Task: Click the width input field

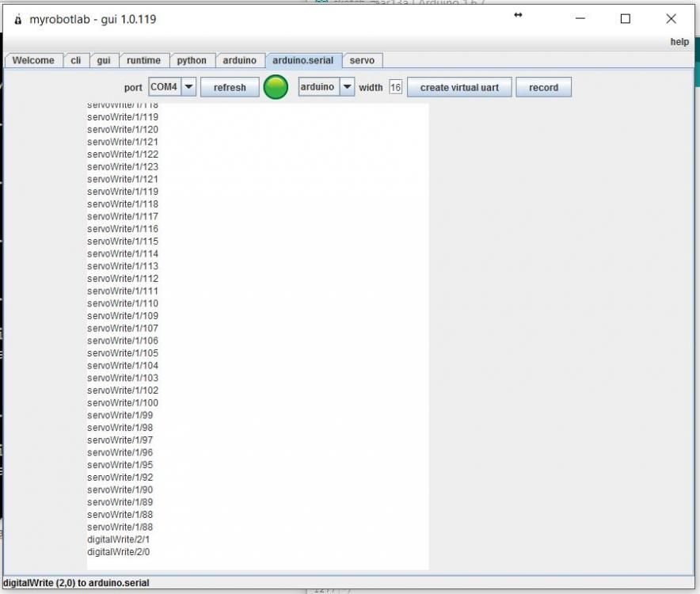Action: (x=396, y=87)
